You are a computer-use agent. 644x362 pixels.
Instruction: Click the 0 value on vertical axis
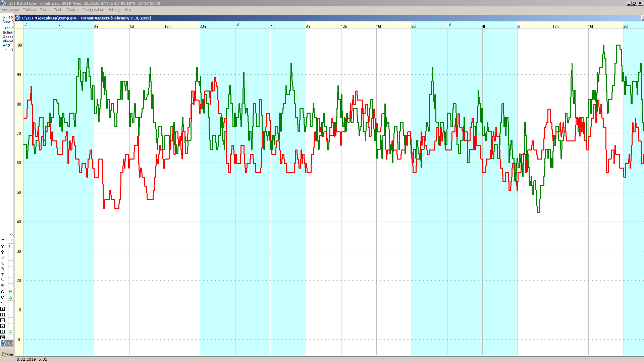[x=19, y=340]
